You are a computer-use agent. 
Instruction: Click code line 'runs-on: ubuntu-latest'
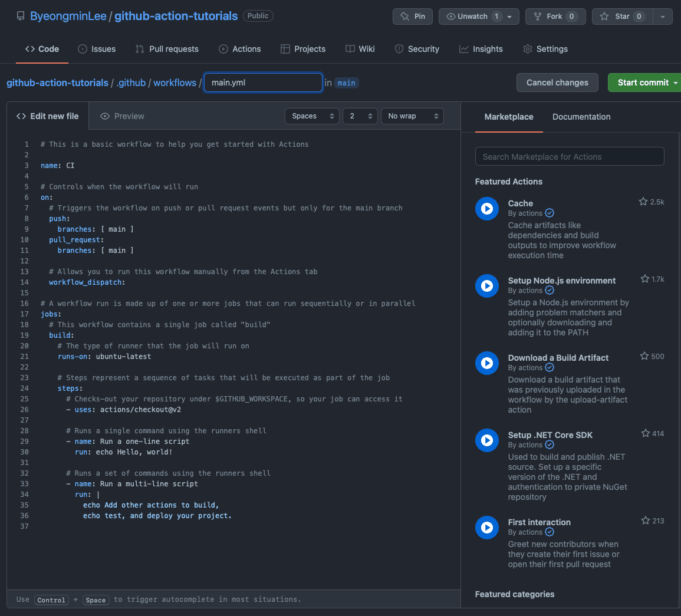pos(104,357)
